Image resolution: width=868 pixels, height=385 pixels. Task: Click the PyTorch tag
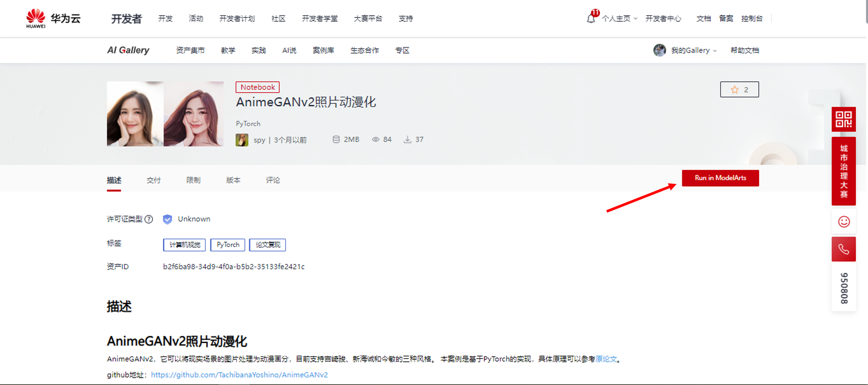pos(228,245)
